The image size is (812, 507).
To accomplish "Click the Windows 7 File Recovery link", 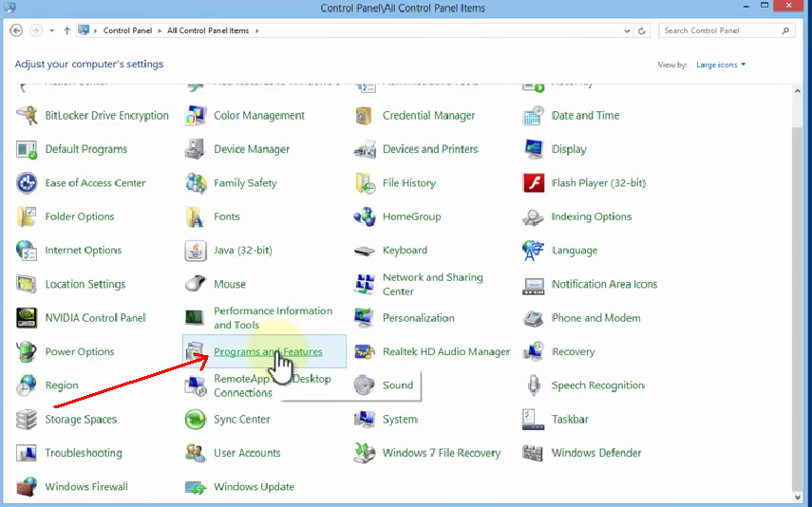I will 442,453.
